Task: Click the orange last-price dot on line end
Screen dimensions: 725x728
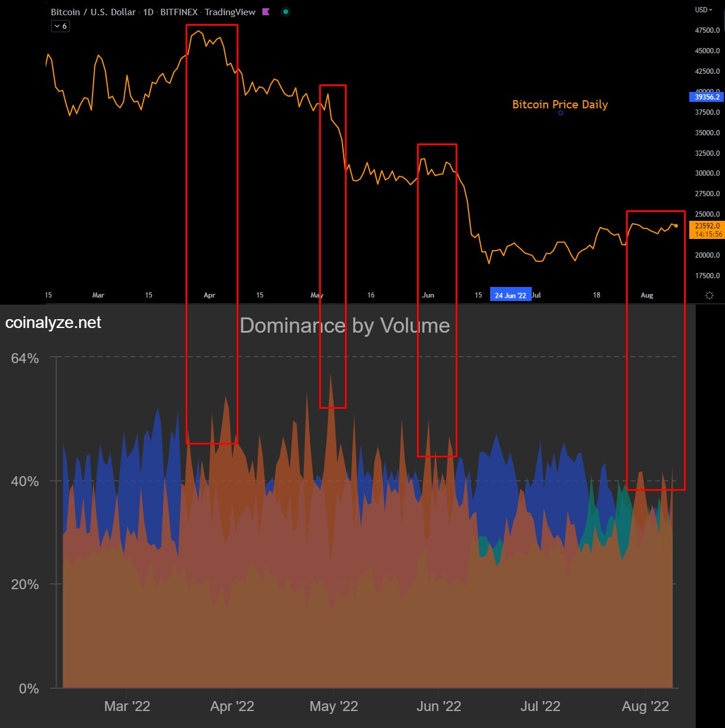Action: [676, 226]
